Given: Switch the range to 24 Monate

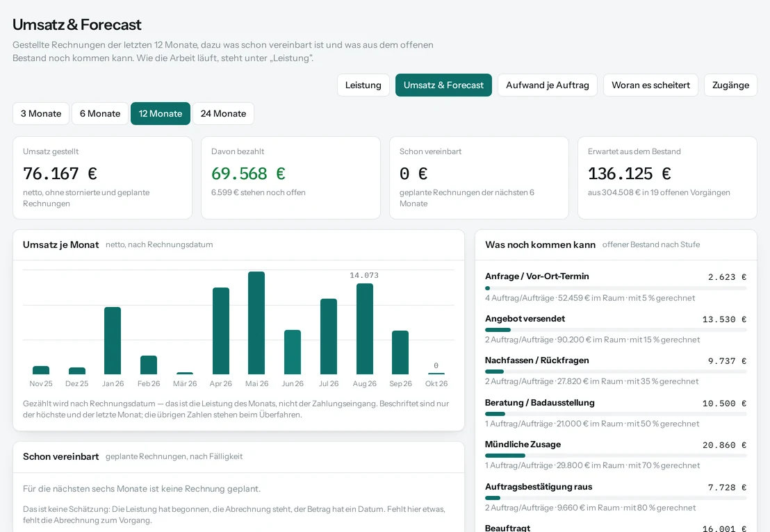Looking at the screenshot, I should 224,113.
